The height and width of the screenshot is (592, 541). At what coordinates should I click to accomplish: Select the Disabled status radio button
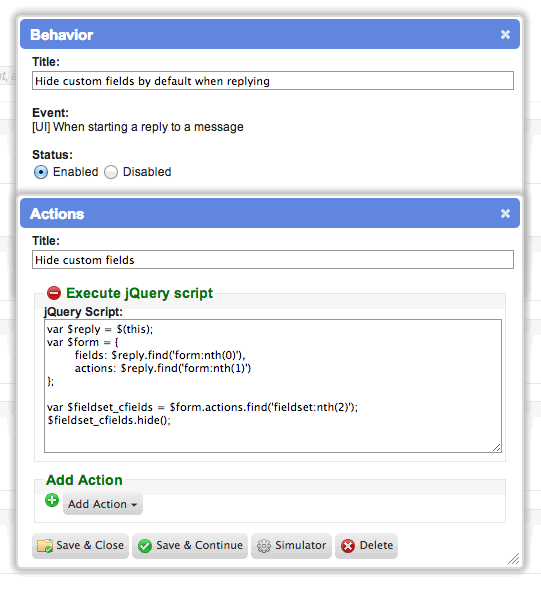click(111, 172)
